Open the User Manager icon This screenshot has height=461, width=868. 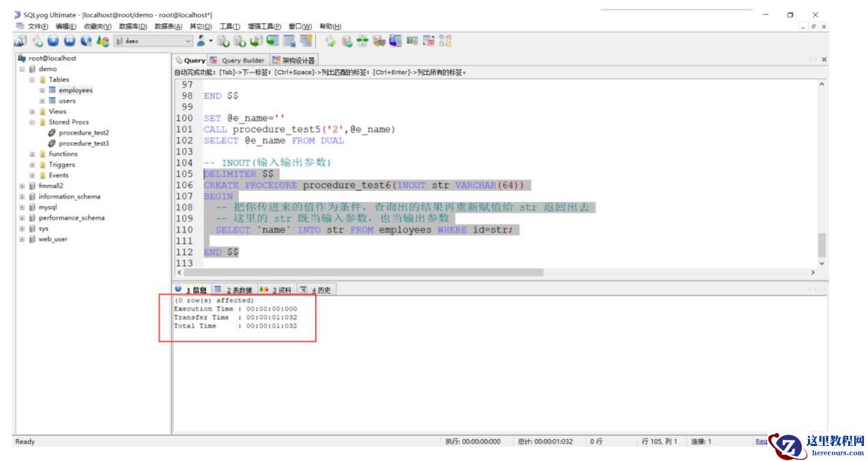tap(201, 42)
